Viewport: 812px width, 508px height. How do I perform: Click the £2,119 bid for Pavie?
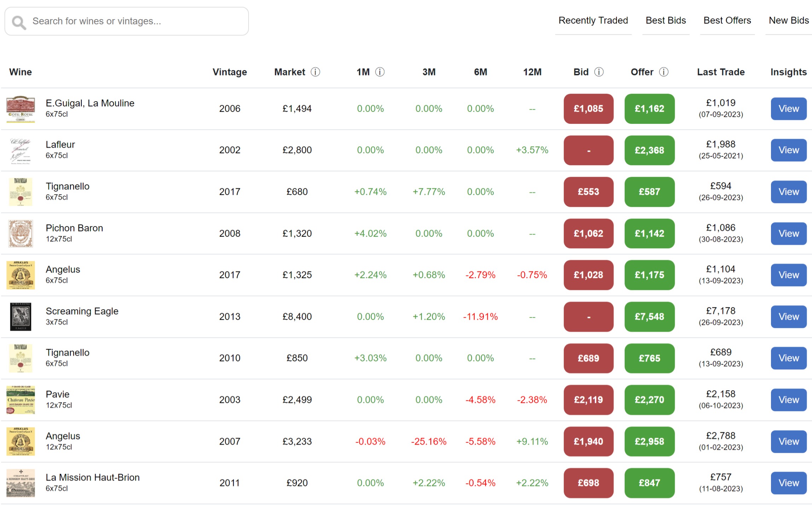pyautogui.click(x=588, y=400)
